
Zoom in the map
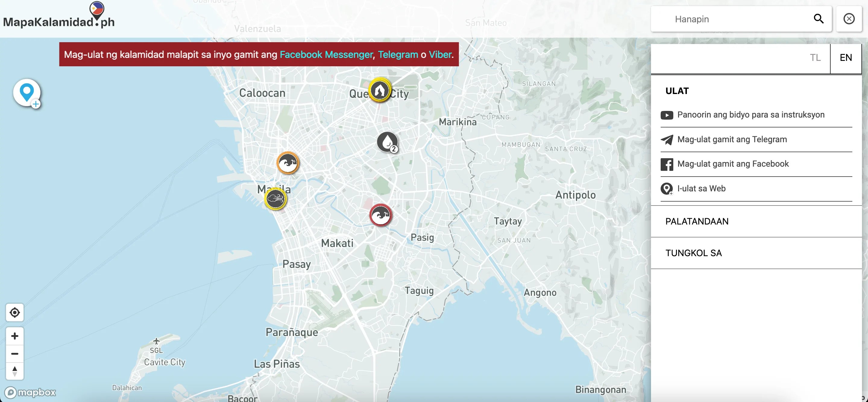(14, 336)
